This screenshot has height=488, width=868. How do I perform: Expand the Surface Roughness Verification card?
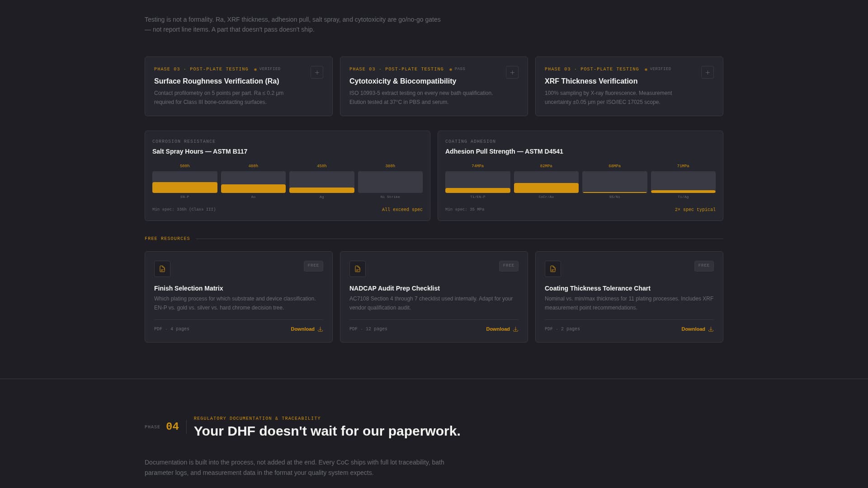coord(316,72)
